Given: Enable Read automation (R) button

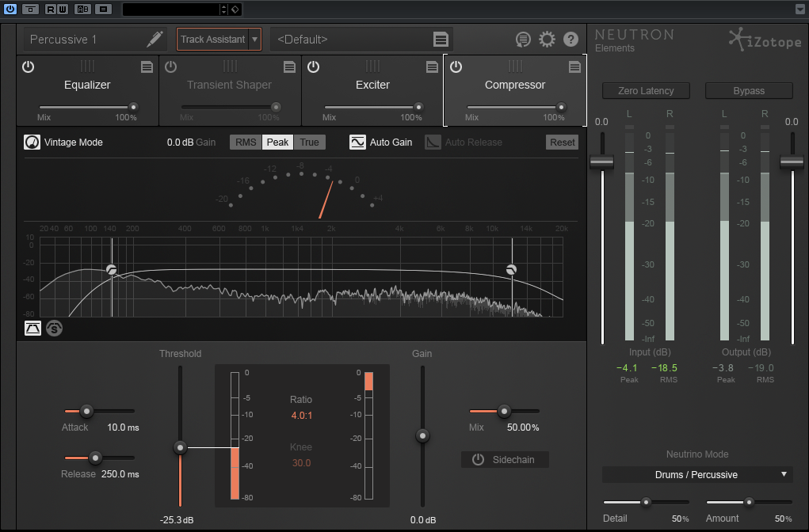Looking at the screenshot, I should [51, 9].
